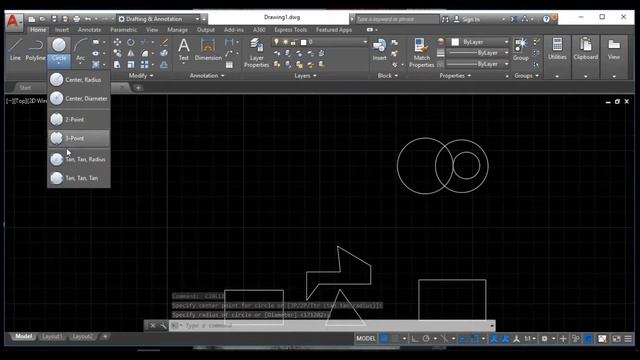The height and width of the screenshot is (360, 640).
Task: Click the Array tool icon
Action: (144, 64)
